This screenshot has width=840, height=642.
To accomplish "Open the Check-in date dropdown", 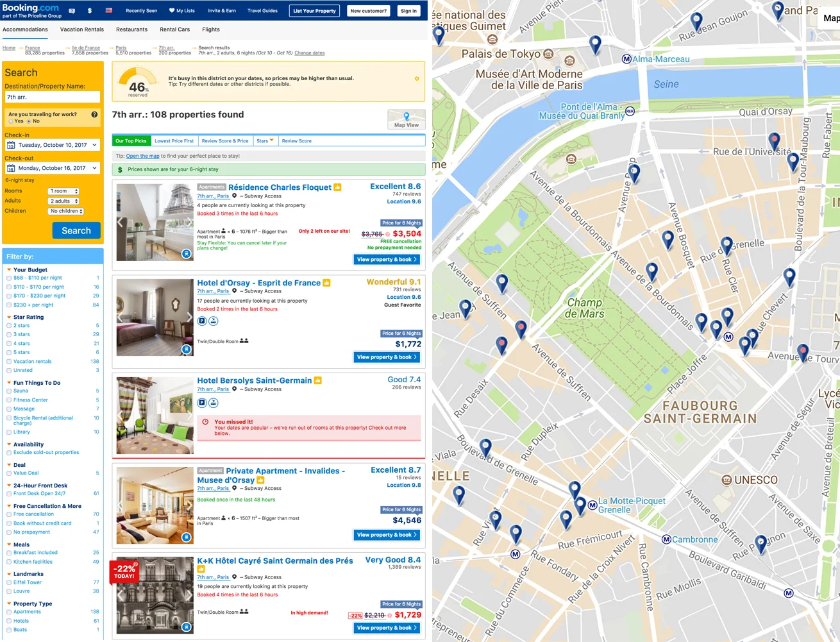I will (x=53, y=145).
